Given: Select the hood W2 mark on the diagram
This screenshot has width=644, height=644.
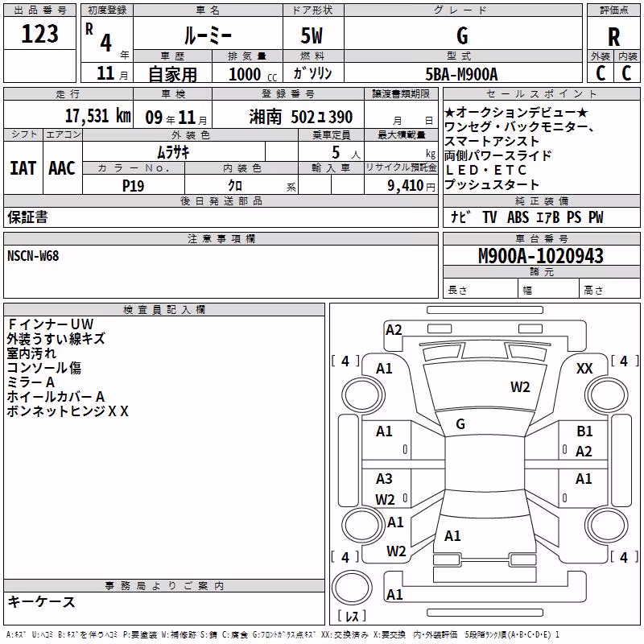Looking at the screenshot, I should click(x=520, y=387).
